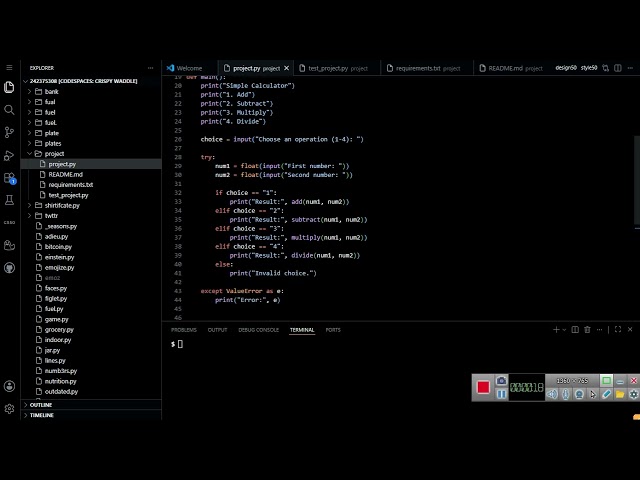This screenshot has height=480, width=640.
Task: Open test_project.py in the explorer tree
Action: (x=91, y=195)
